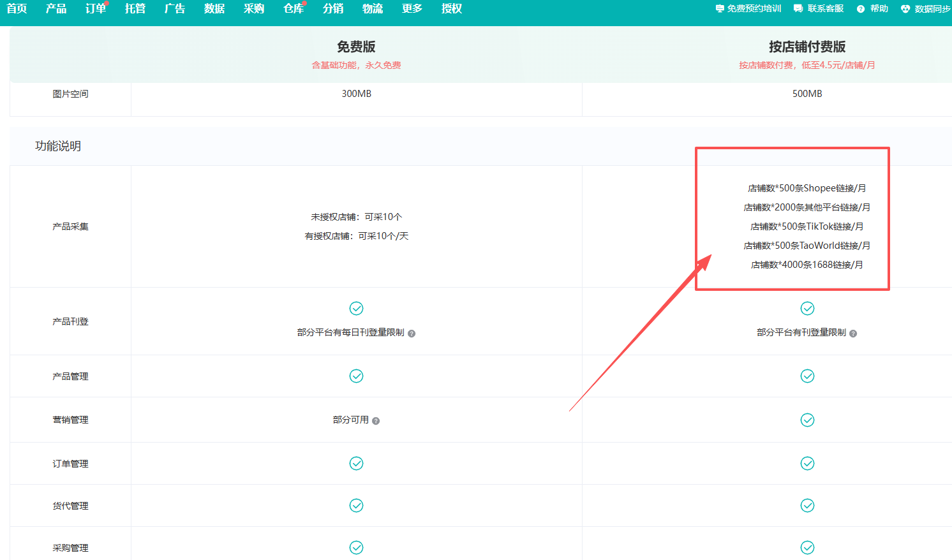Open the 产品 menu

56,9
